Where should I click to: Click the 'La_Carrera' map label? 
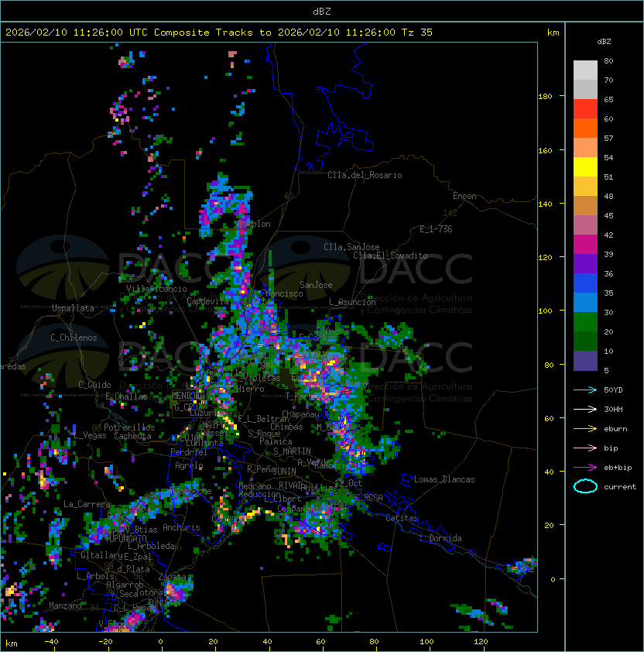pyautogui.click(x=87, y=504)
